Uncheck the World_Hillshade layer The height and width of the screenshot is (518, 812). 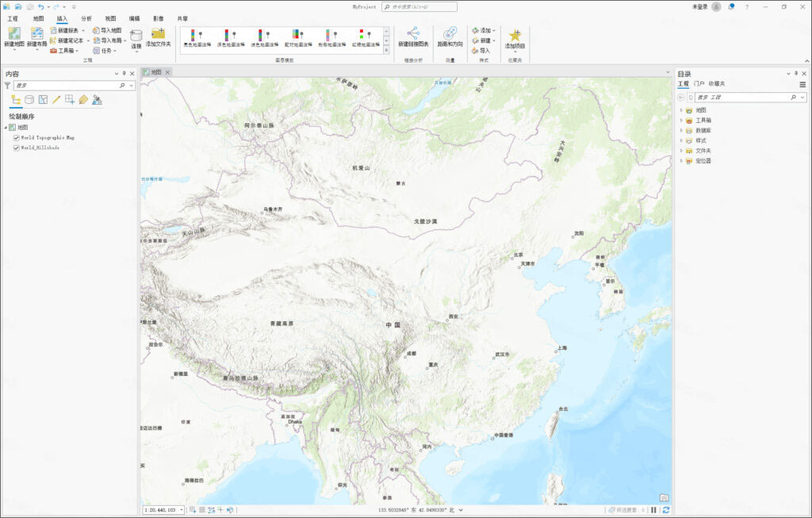pyautogui.click(x=16, y=148)
